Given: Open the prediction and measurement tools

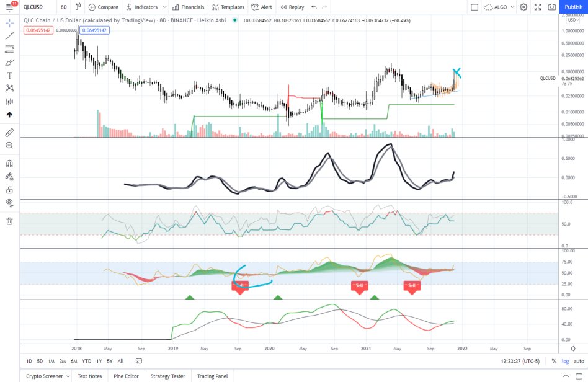Looking at the screenshot, I should point(10,102).
